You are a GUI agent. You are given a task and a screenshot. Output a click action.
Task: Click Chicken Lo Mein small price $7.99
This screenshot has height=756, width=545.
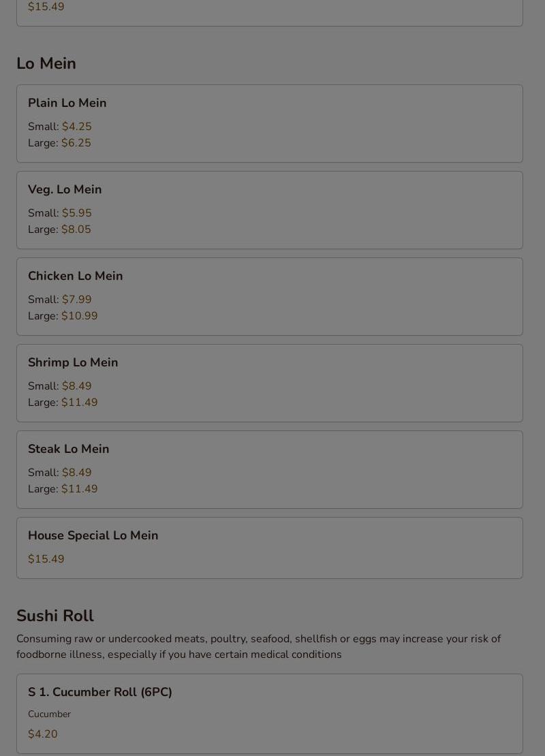(77, 299)
